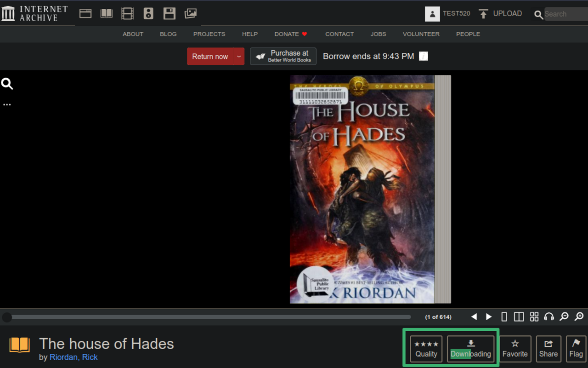
Task: Click The House of Hades cover image
Action: click(362, 189)
